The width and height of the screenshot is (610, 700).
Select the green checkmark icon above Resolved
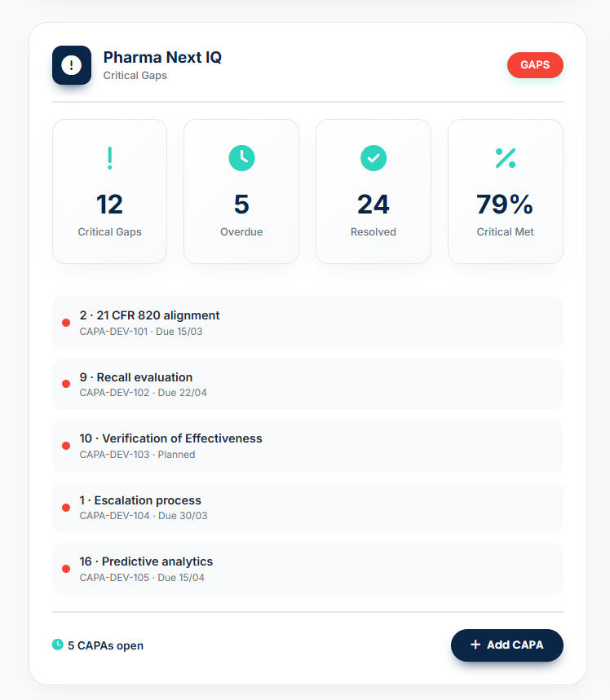(x=373, y=158)
